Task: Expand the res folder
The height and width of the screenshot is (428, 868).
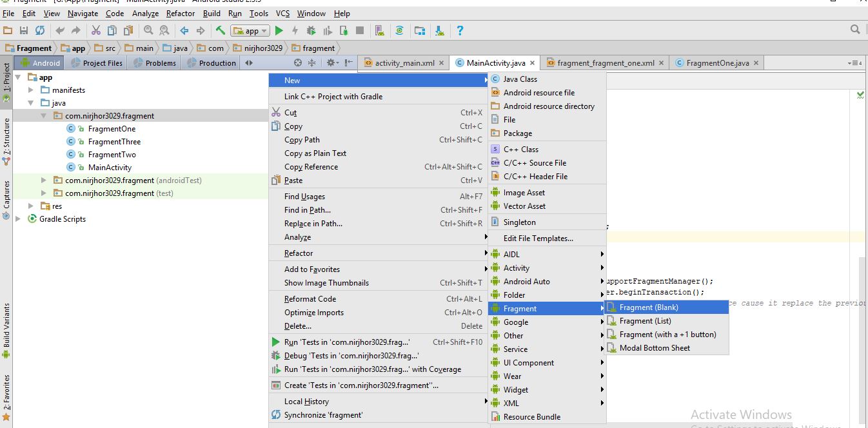Action: coord(32,206)
